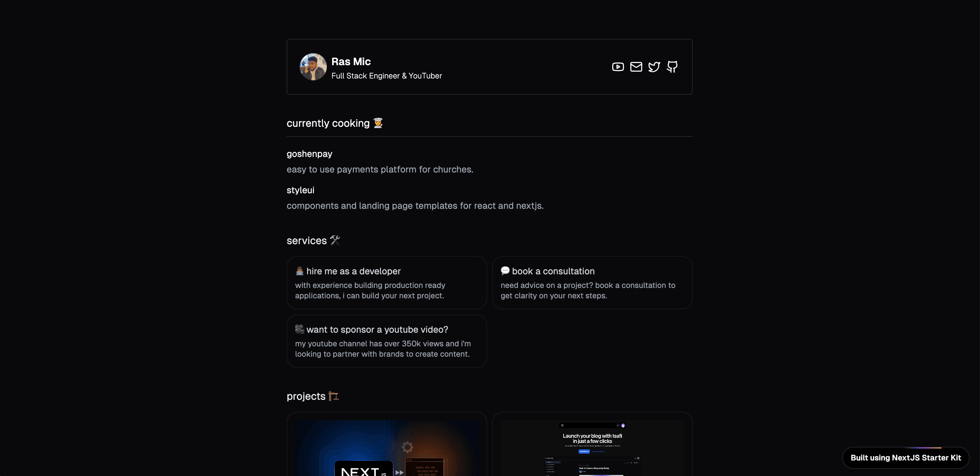
Task: Open the Next.js project thumbnail
Action: (x=387, y=448)
